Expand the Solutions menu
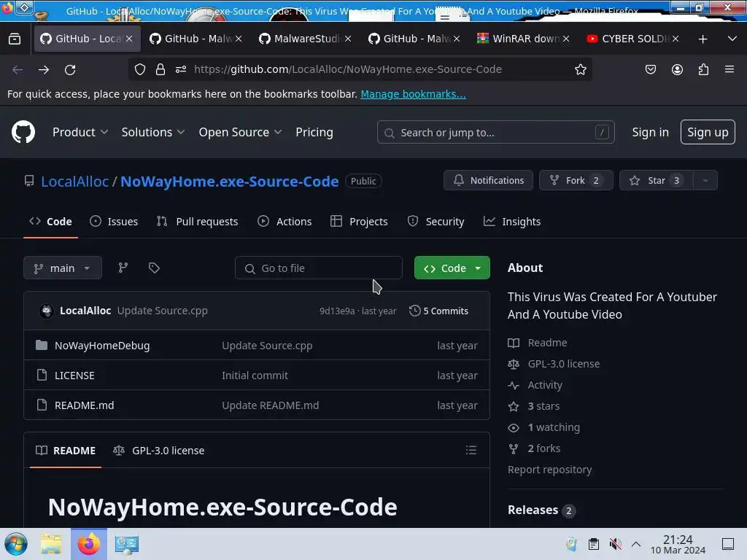This screenshot has width=747, height=560. tap(153, 132)
